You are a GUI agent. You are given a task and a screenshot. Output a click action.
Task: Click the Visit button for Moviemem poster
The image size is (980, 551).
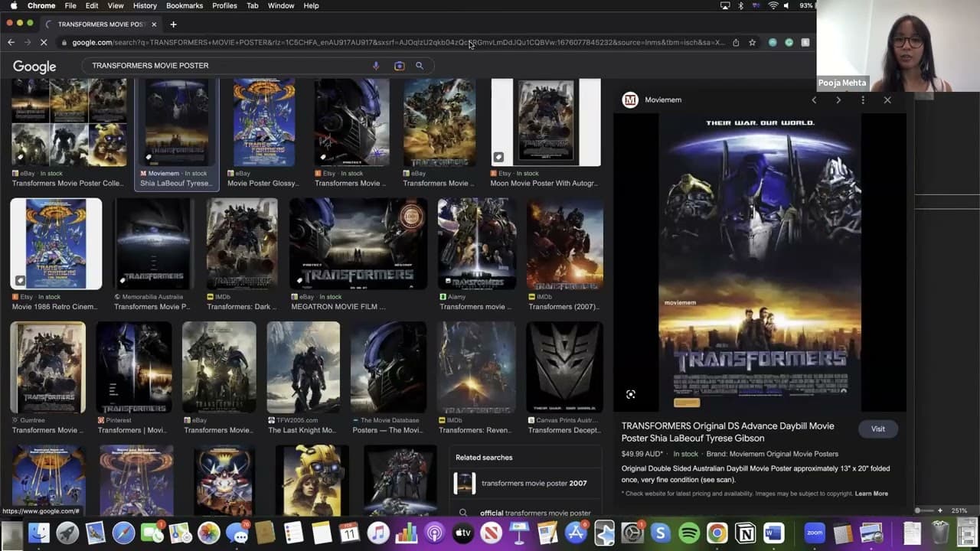click(x=877, y=429)
